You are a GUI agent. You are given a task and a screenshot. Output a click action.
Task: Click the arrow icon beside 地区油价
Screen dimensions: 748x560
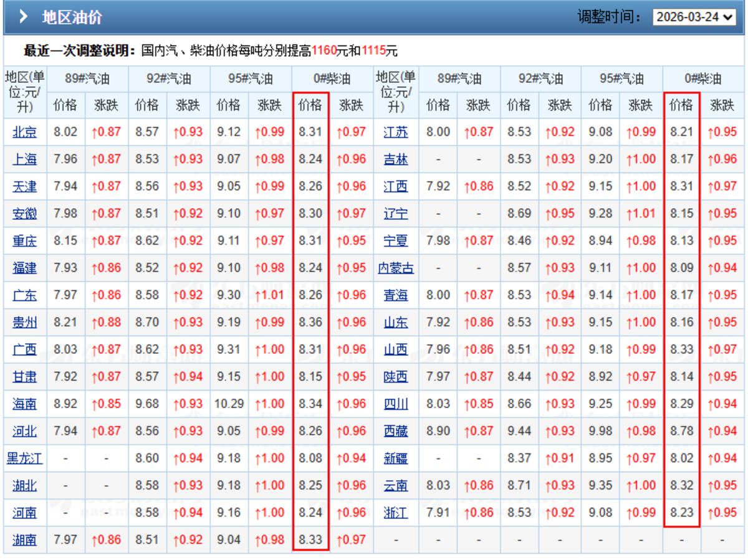(23, 17)
